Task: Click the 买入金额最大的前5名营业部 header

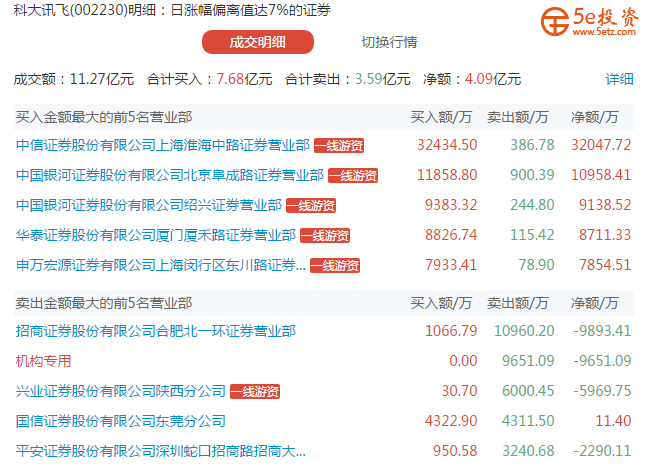Action: point(104,117)
